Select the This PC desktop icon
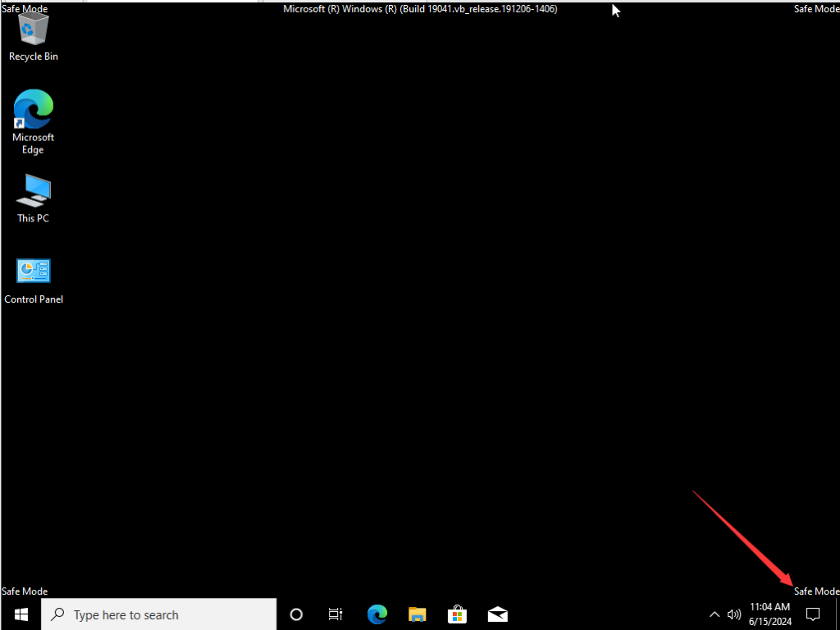The width and height of the screenshot is (840, 630). [33, 199]
